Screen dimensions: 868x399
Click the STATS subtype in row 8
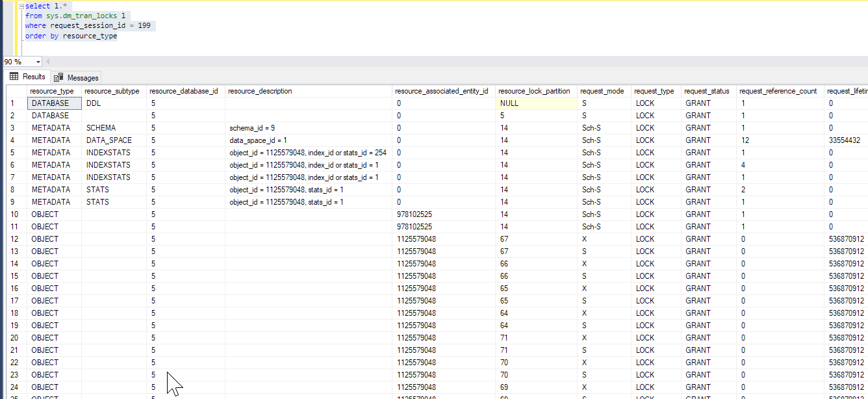114,190
